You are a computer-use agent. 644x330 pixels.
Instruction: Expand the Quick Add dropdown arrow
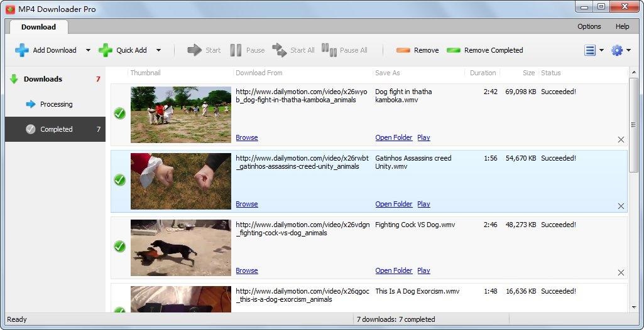(x=158, y=50)
